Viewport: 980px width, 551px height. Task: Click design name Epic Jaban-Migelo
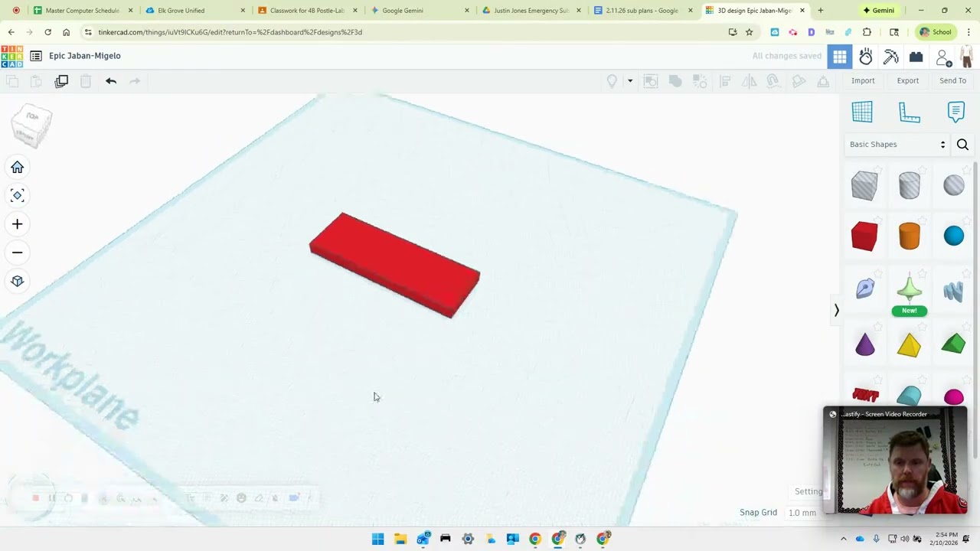click(x=85, y=56)
